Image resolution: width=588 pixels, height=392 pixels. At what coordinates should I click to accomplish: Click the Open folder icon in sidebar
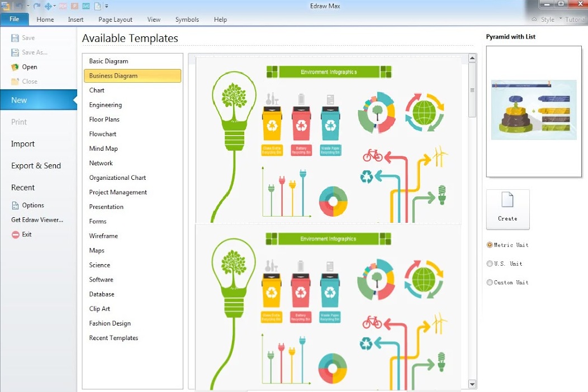point(15,67)
